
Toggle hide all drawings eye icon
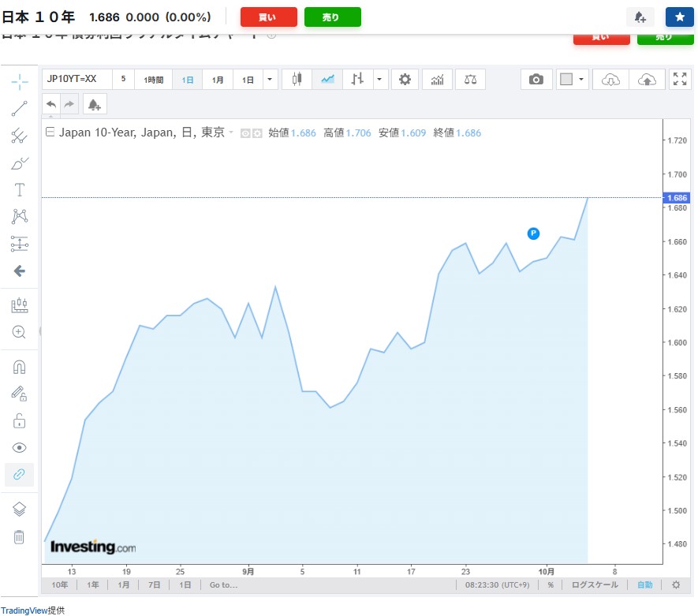coord(20,448)
